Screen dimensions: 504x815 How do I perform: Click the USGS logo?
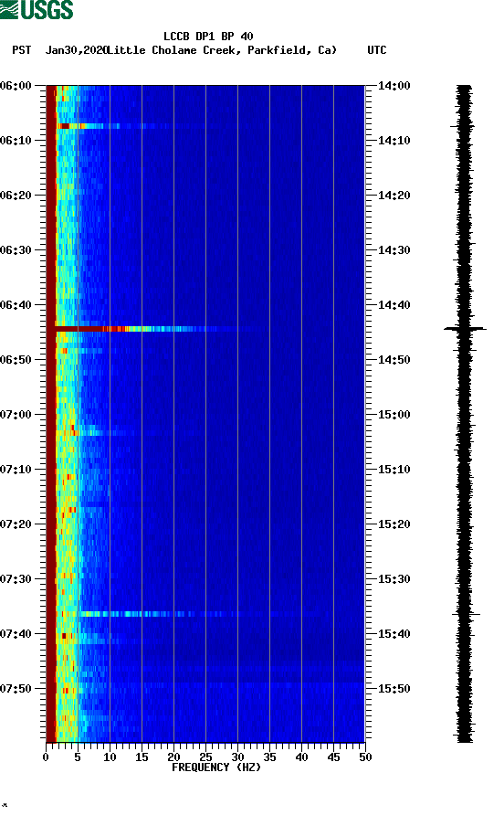point(37,9)
